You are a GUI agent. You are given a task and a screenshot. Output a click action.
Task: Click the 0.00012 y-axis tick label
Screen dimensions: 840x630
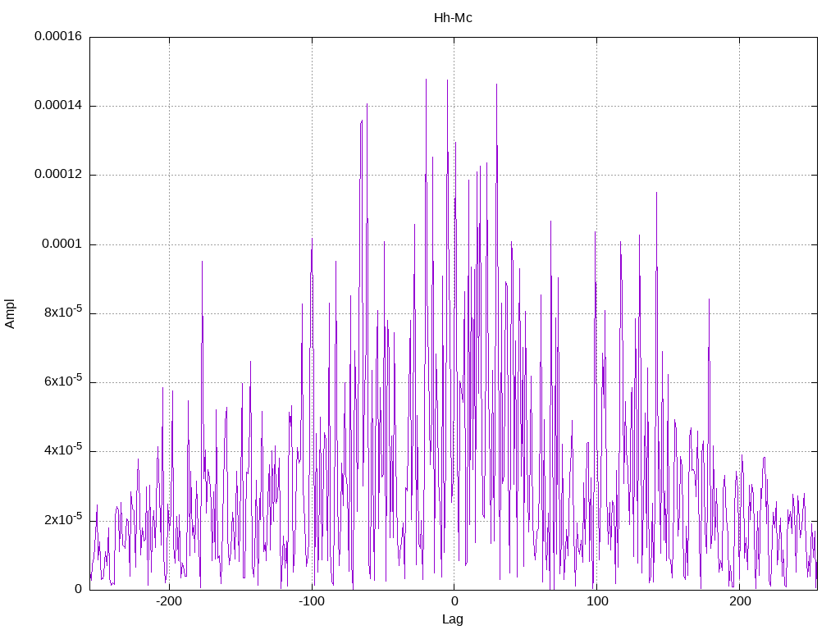click(58, 175)
